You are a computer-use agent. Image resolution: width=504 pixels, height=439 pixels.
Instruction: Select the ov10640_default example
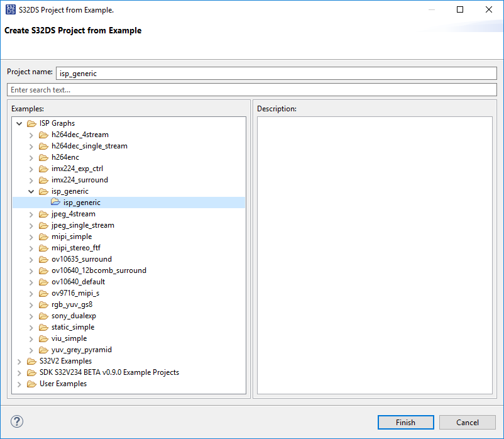78,282
